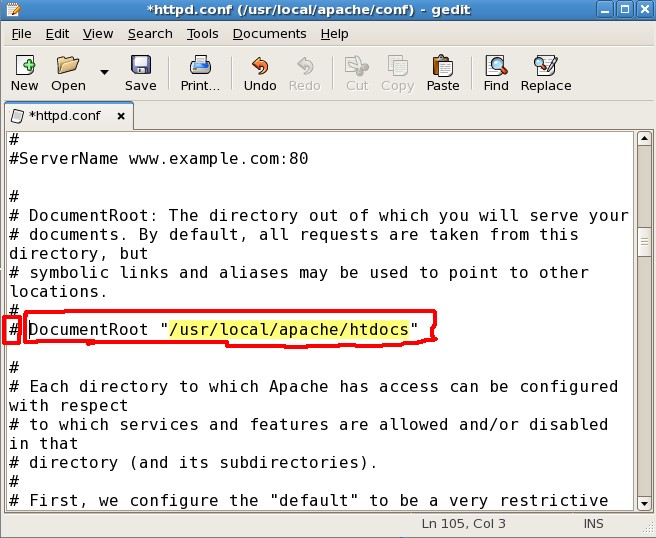The image size is (656, 538).
Task: Click the hash before DocumentRoot directive
Action: (x=14, y=330)
